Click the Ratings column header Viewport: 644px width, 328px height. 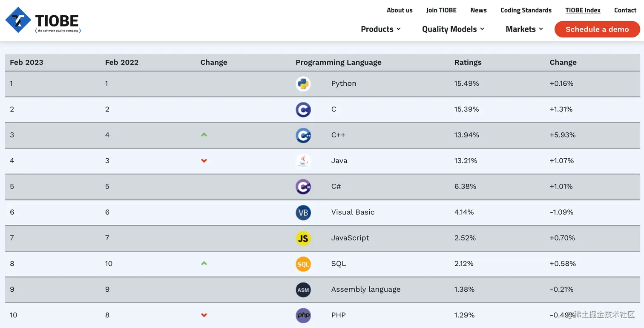click(x=468, y=62)
